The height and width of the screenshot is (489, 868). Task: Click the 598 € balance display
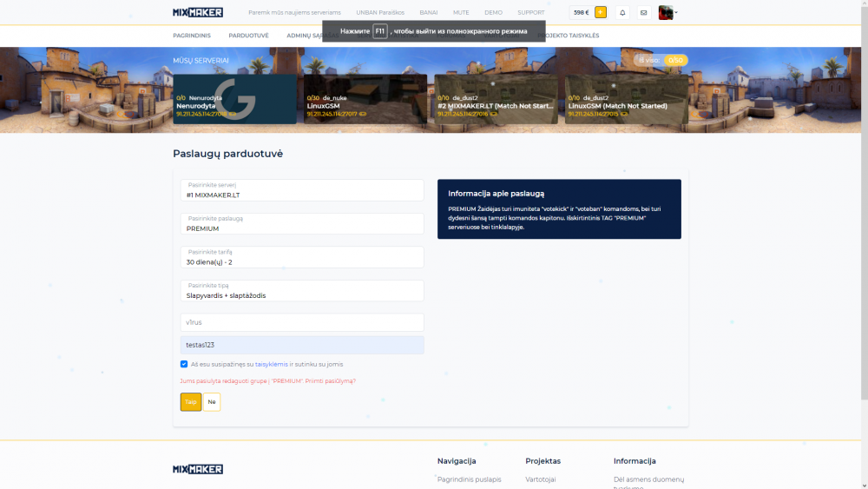click(582, 12)
